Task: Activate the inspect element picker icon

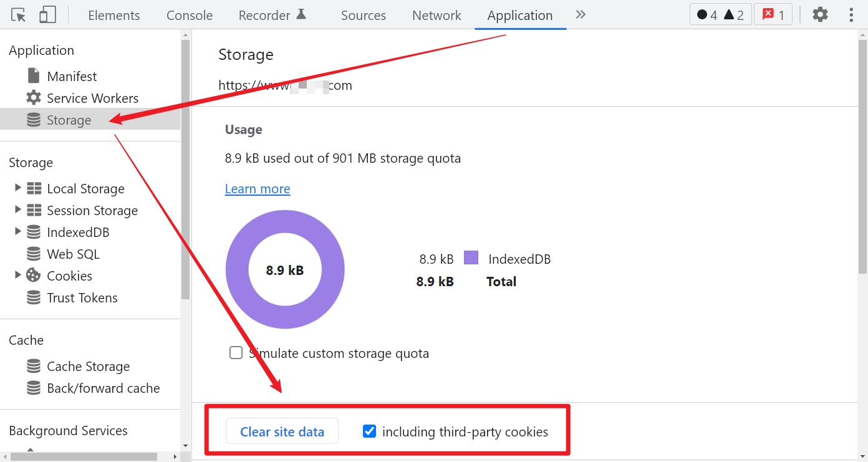Action: coord(19,15)
